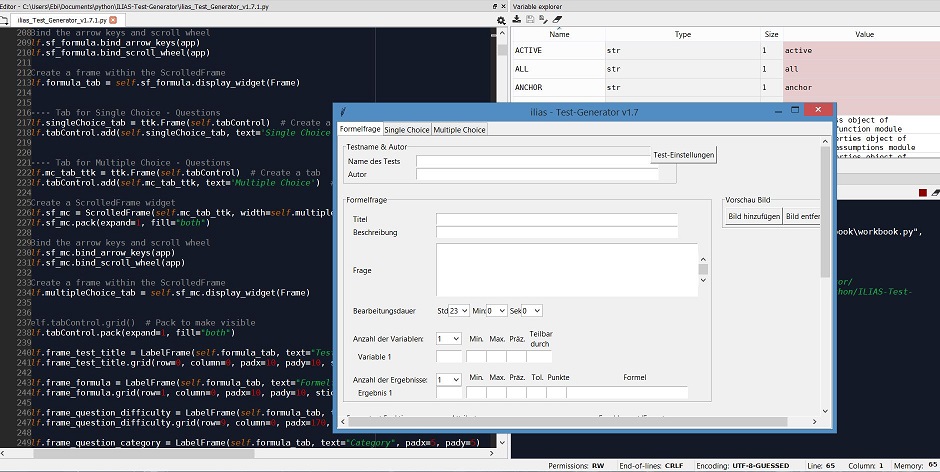Image resolution: width=940 pixels, height=472 pixels.
Task: Click Test-Generator vertical scroll down arrow
Action: (x=825, y=411)
